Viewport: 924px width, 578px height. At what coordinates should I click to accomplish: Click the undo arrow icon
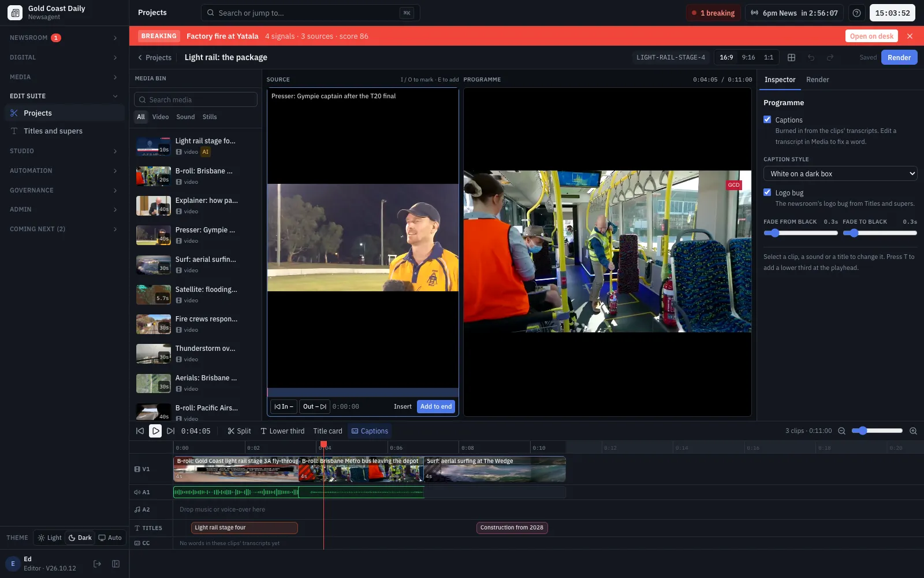[x=811, y=57]
